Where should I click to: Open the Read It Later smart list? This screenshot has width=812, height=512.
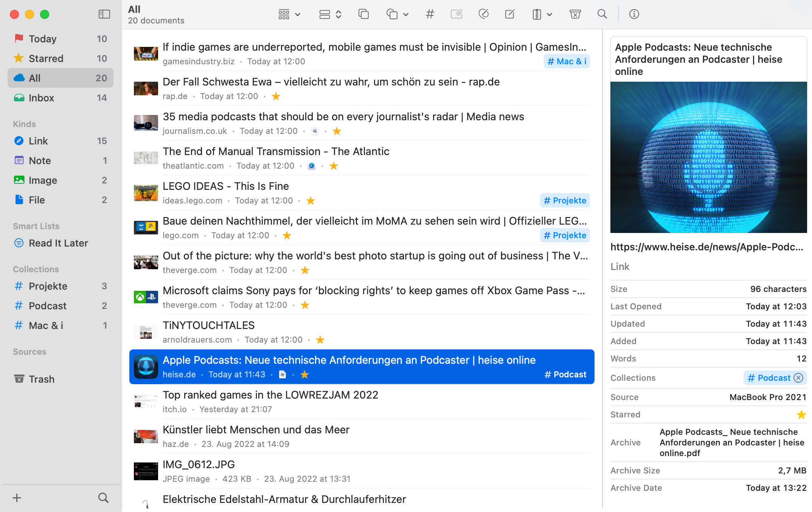58,243
